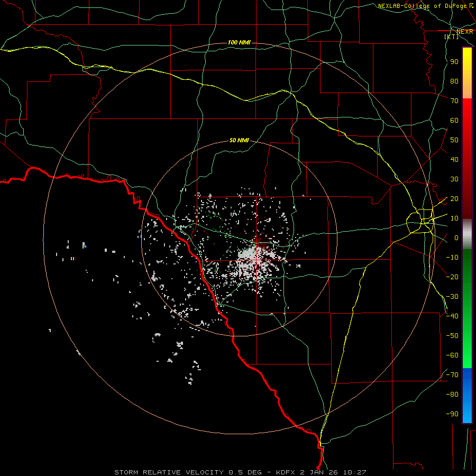The image size is (476, 476).
Task: Pick the light blue segment near -90
Action: (x=467, y=413)
